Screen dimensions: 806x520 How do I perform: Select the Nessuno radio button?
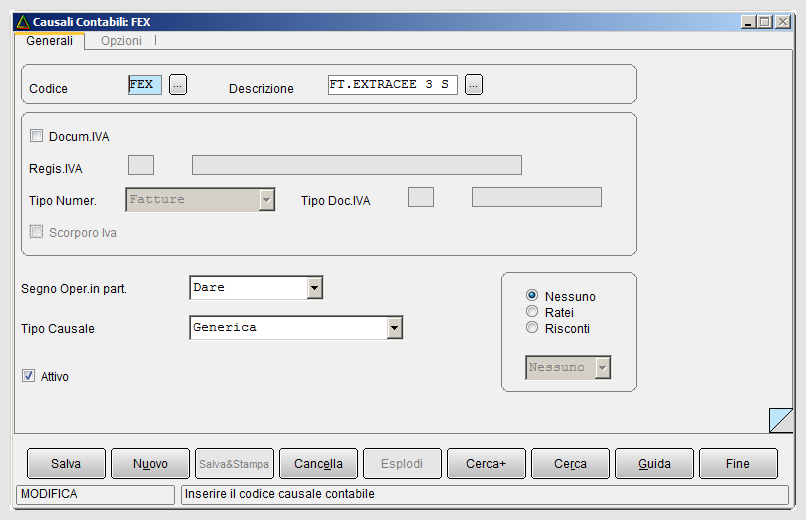(532, 295)
